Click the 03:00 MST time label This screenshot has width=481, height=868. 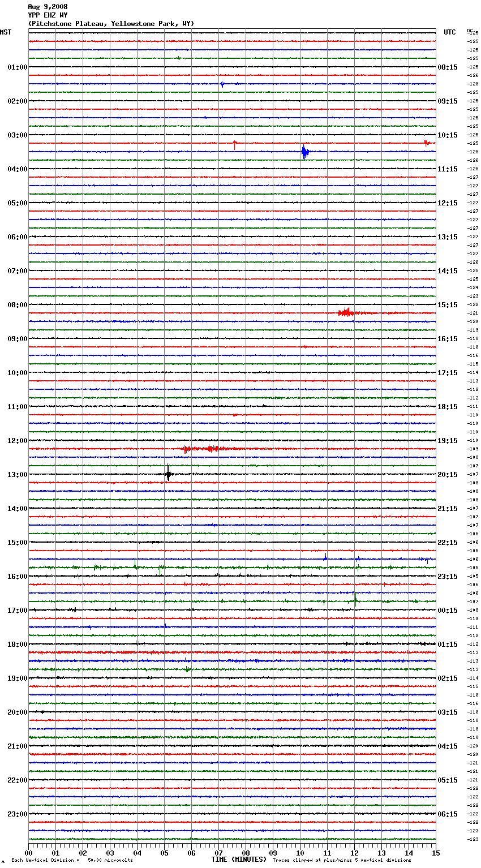tap(17, 135)
